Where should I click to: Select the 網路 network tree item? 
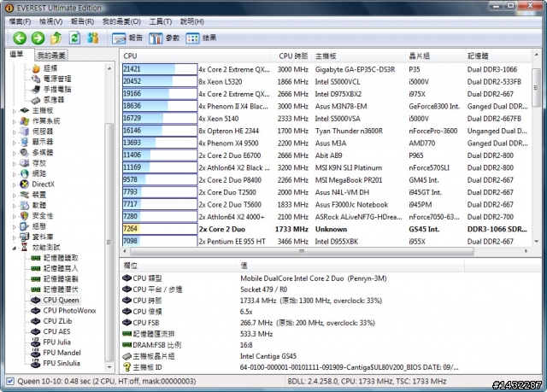click(x=39, y=173)
